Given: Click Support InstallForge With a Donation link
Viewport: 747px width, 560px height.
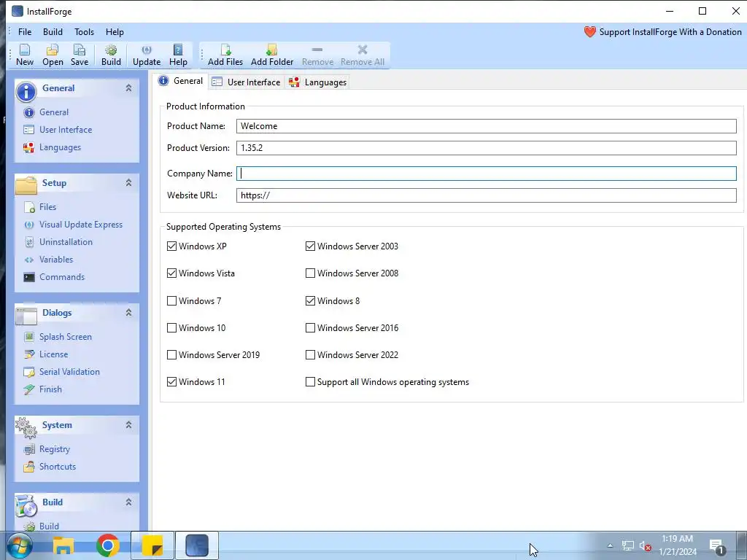Looking at the screenshot, I should coord(663,32).
